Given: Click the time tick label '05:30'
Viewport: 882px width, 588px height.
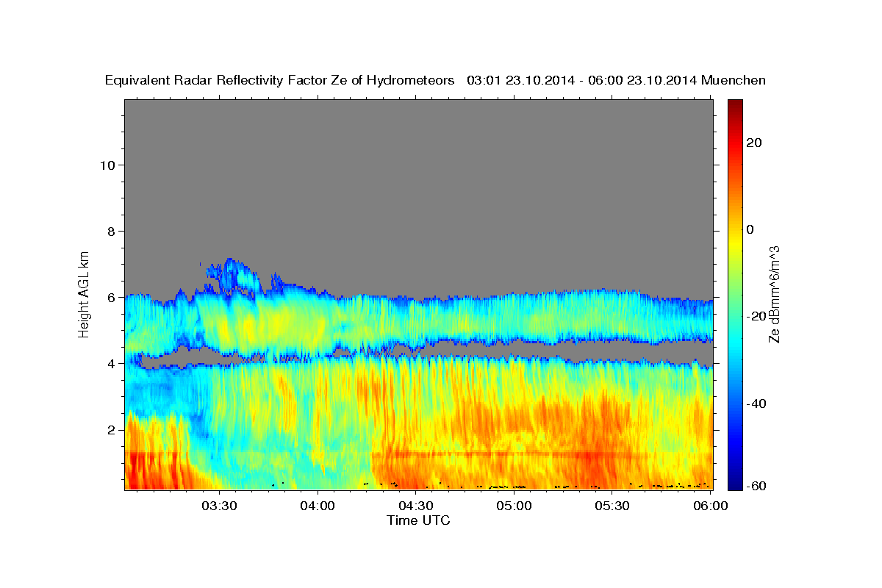Looking at the screenshot, I should pos(612,506).
